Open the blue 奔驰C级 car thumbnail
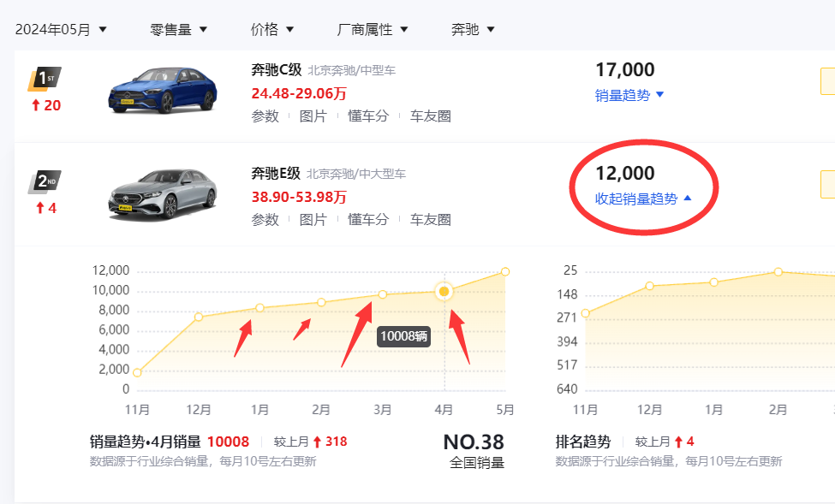 point(163,89)
